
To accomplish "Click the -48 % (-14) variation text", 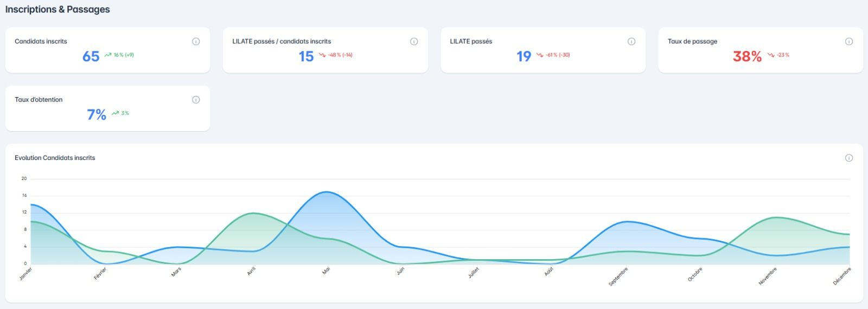I will (340, 55).
